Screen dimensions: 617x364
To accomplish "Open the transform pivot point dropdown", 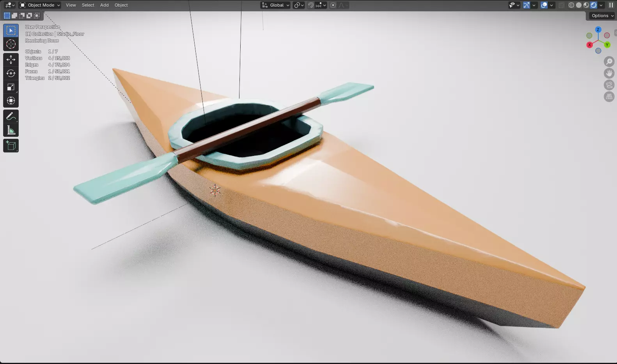I will pyautogui.click(x=299, y=5).
